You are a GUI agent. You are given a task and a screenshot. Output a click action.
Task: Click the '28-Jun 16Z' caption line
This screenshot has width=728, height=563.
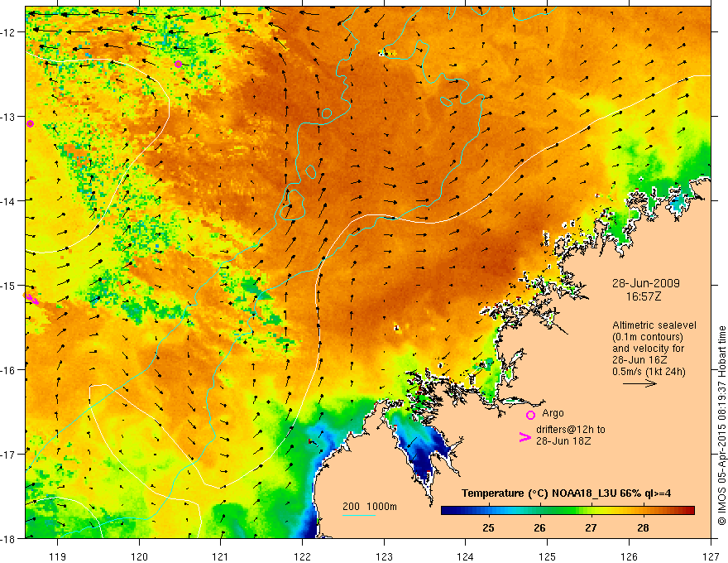639,360
